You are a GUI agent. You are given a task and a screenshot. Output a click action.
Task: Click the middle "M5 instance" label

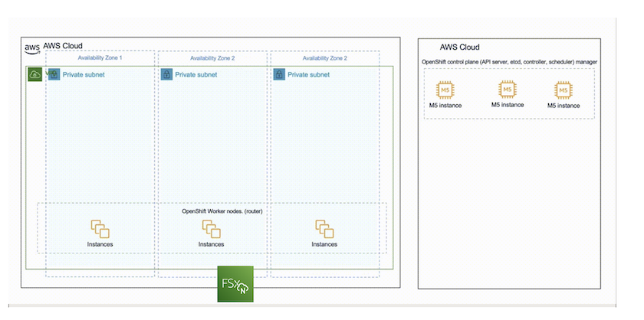508,105
